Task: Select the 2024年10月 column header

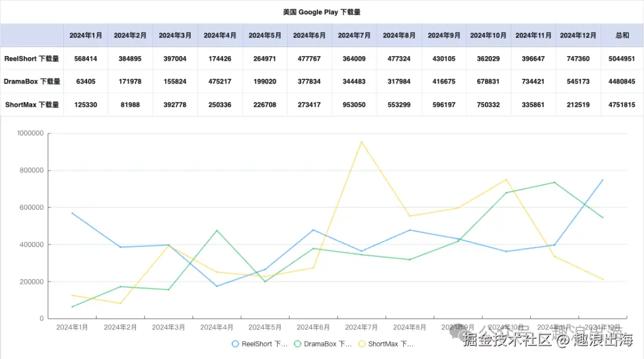Action: [488, 35]
